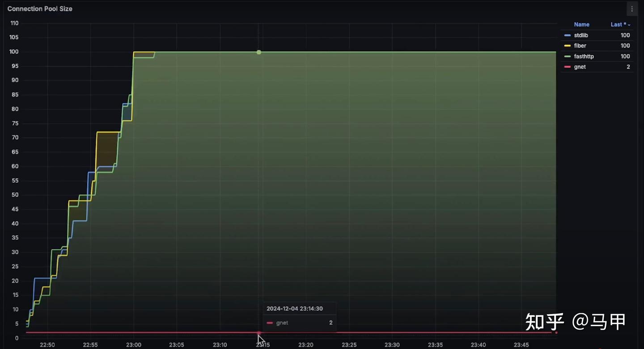Open the Connection Pool Size title menu
The image size is (644, 349).
point(40,8)
